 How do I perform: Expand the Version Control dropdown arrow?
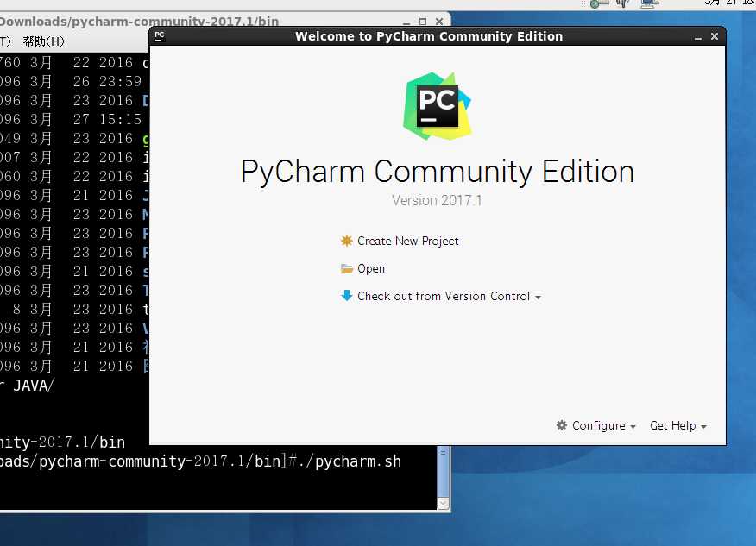(538, 298)
